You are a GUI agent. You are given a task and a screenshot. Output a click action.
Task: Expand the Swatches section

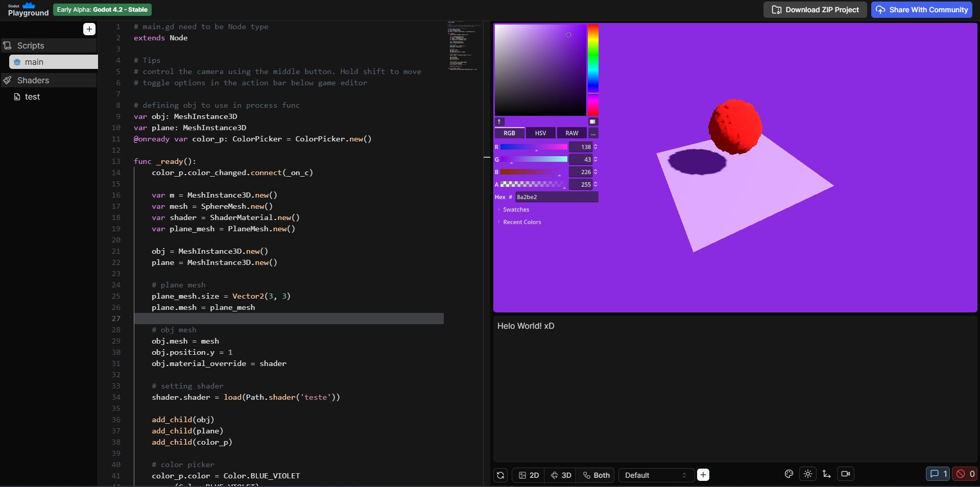tap(516, 210)
